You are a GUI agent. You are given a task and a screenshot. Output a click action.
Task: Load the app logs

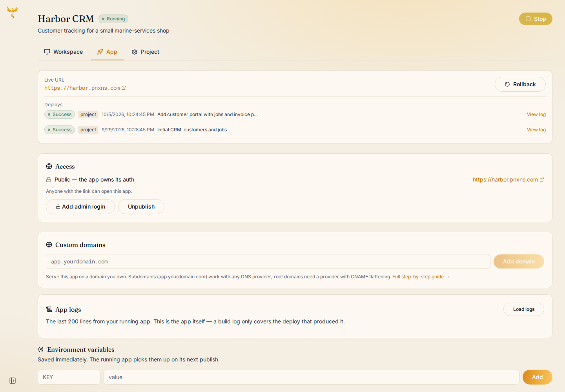(x=524, y=309)
